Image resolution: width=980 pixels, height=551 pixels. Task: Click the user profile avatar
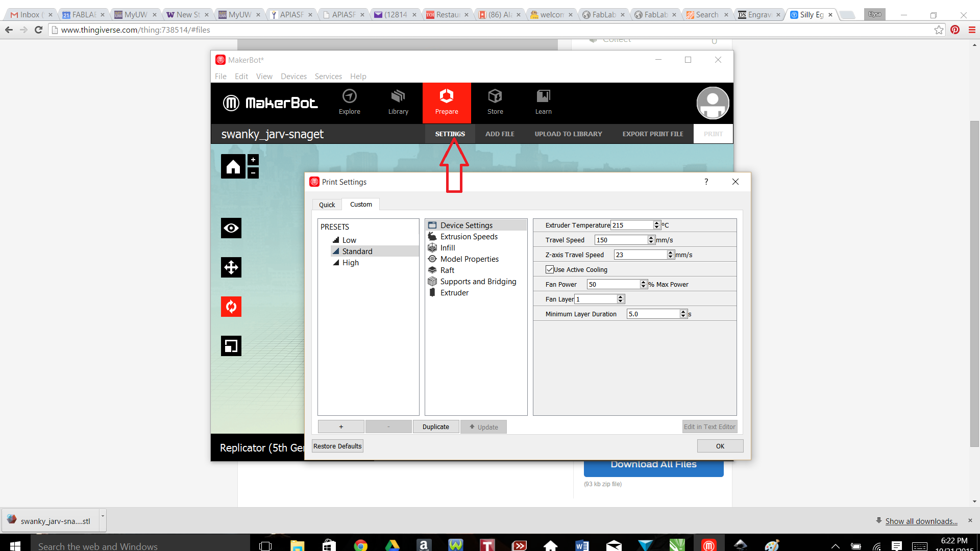(x=713, y=103)
